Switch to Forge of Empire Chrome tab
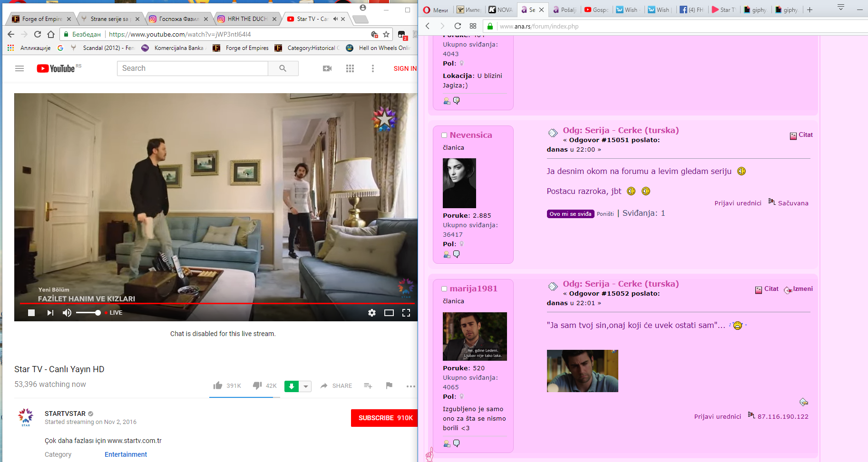The image size is (868, 462). point(42,19)
